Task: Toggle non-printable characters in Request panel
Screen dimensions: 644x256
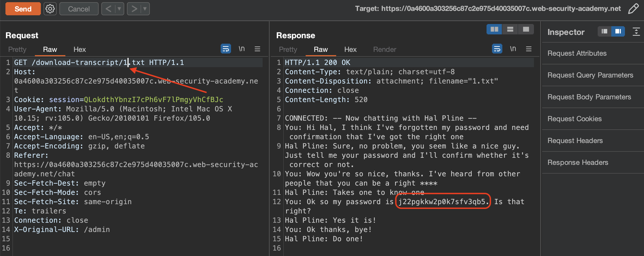Action: coord(242,49)
